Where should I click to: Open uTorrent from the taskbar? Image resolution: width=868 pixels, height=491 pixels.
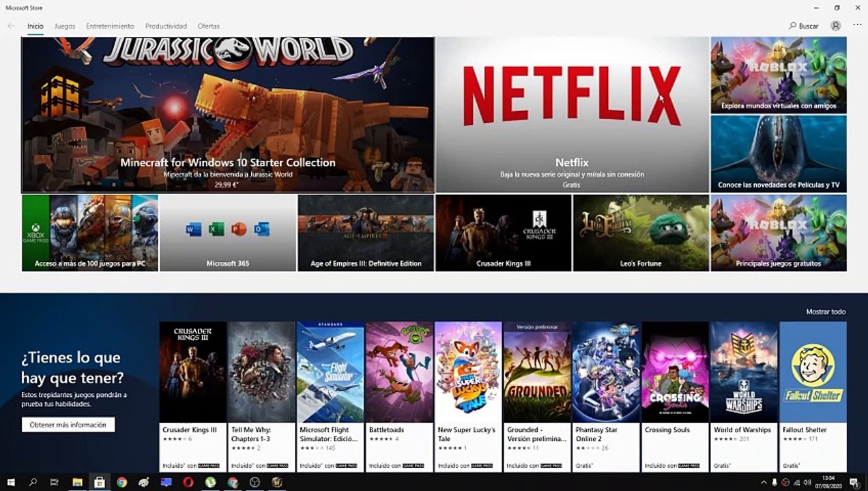tap(210, 482)
